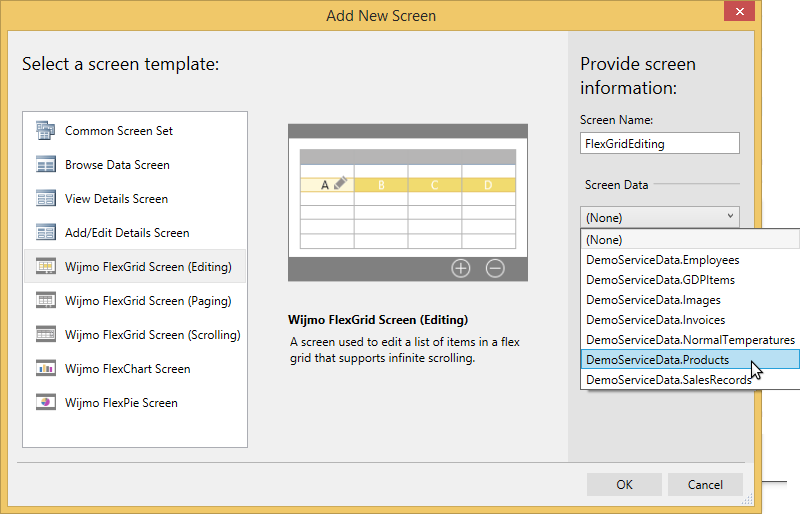Click the Wijmo FlexGrid Screen (Scrolling) icon
Image resolution: width=800 pixels, height=514 pixels.
[x=45, y=334]
